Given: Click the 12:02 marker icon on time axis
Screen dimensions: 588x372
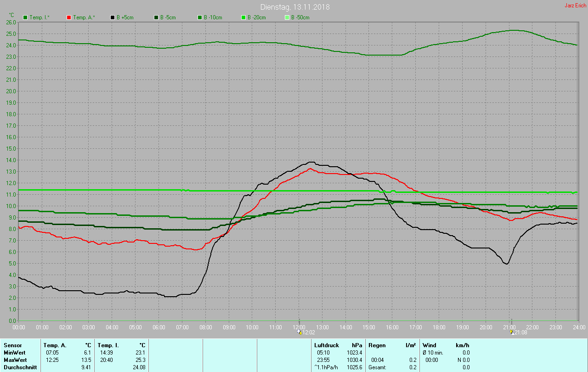Looking at the screenshot, I should tap(300, 332).
